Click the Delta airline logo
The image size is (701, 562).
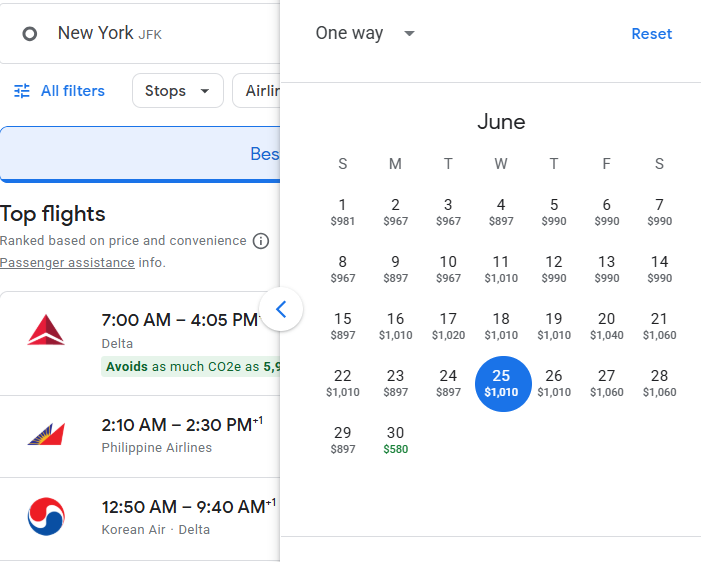(46, 330)
